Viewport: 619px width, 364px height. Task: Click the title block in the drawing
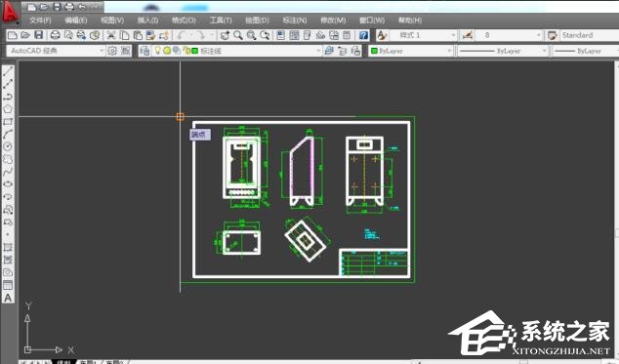374,263
